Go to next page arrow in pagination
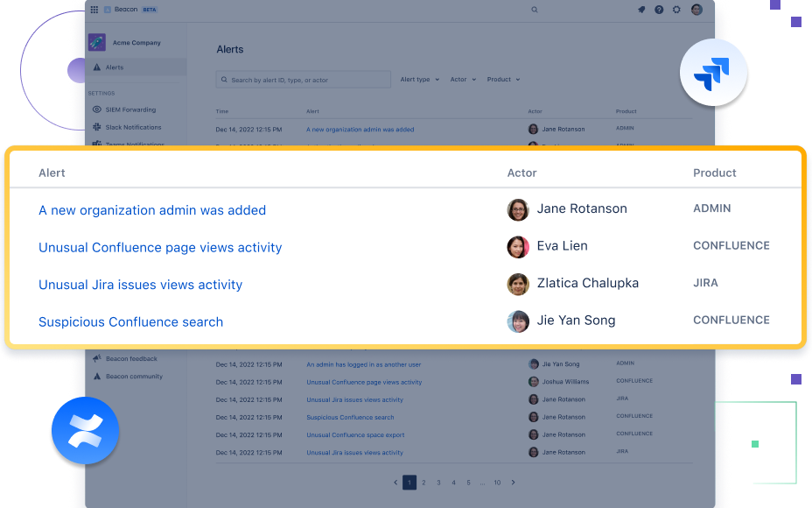This screenshot has height=508, width=812. 514,482
